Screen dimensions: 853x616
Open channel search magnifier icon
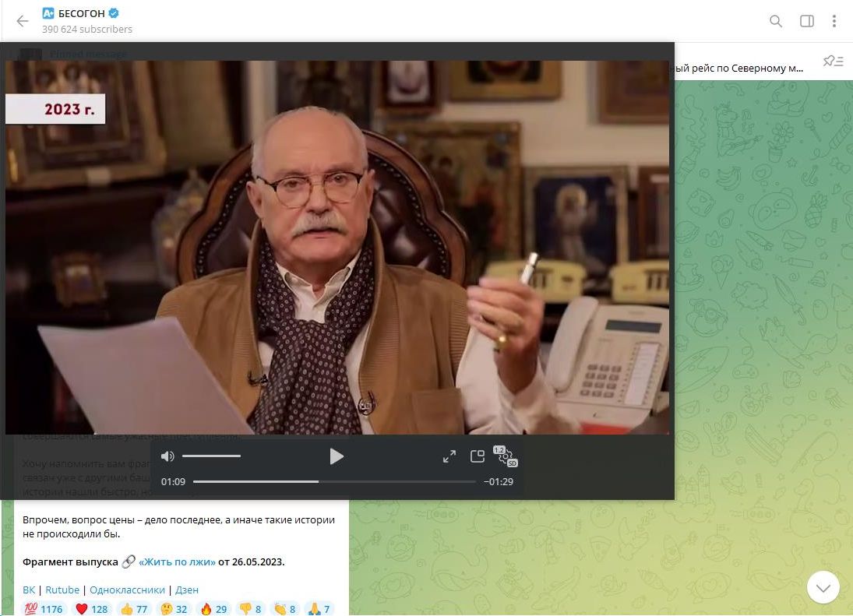(776, 21)
